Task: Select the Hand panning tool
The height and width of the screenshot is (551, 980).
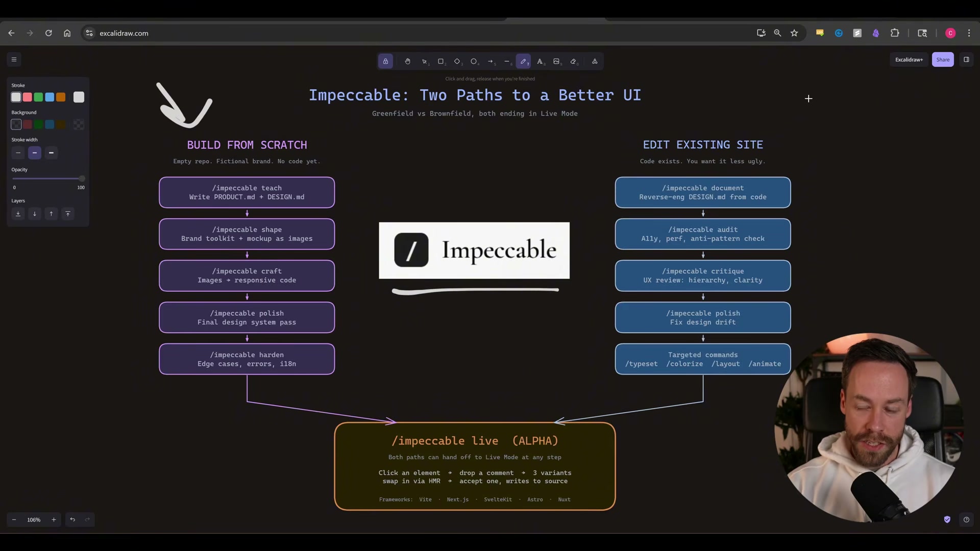Action: [407, 61]
